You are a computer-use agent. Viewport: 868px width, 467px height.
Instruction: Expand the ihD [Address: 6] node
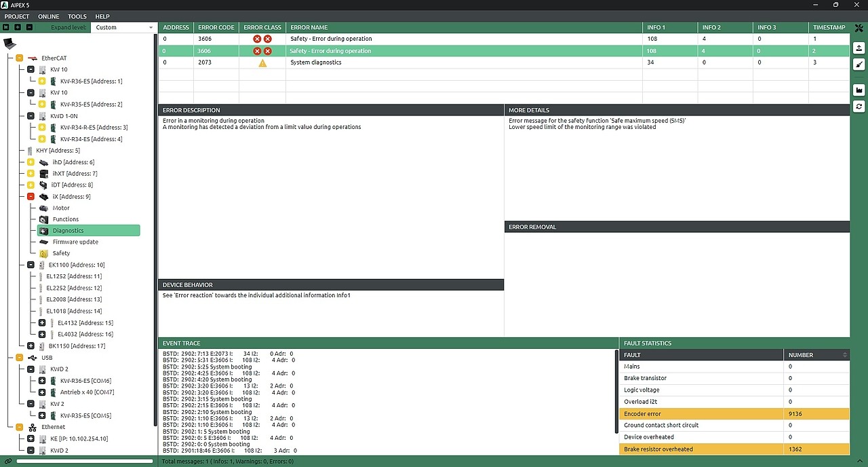31,162
